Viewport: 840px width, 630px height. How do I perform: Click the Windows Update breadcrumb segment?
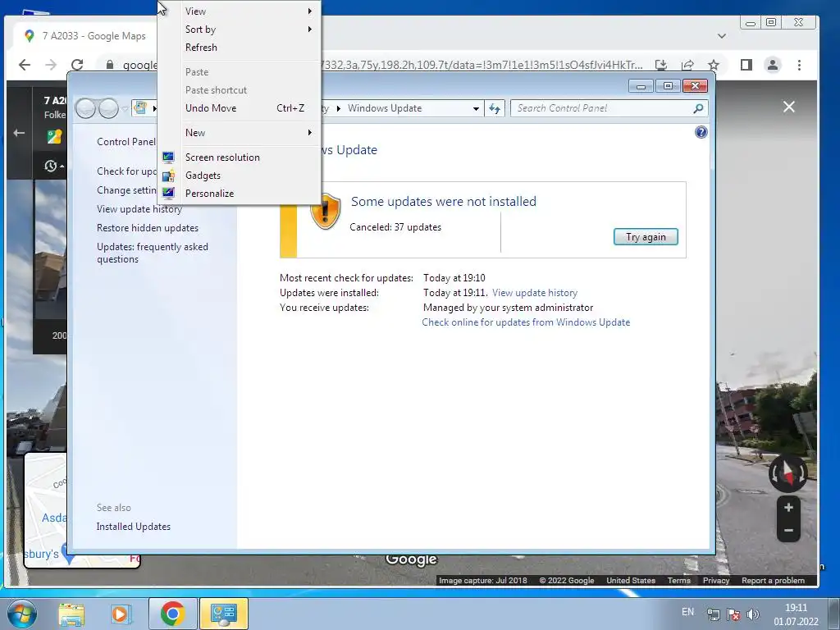click(385, 108)
